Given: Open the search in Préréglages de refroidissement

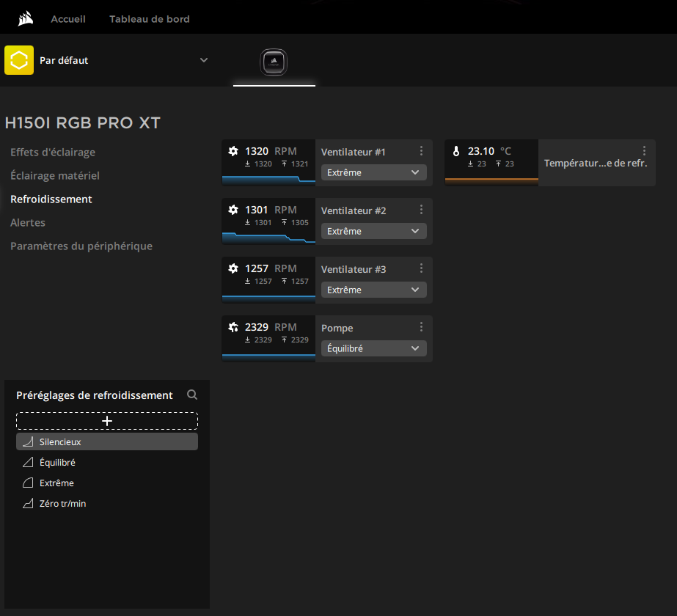Looking at the screenshot, I should coord(192,395).
